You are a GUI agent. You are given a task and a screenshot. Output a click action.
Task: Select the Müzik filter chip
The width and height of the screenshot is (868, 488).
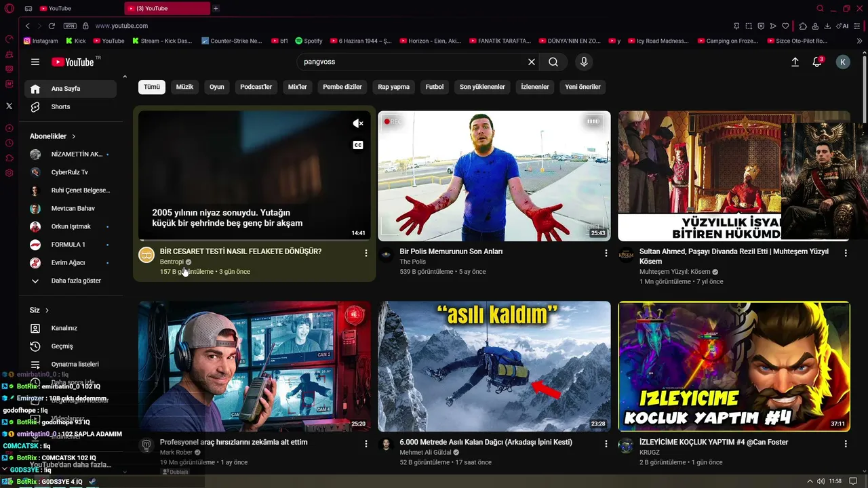click(x=184, y=87)
